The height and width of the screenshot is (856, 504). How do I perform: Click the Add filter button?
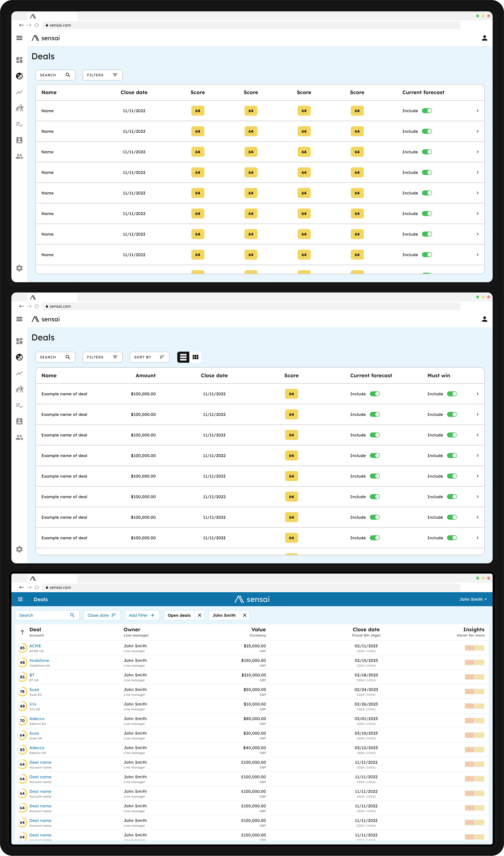[142, 615]
